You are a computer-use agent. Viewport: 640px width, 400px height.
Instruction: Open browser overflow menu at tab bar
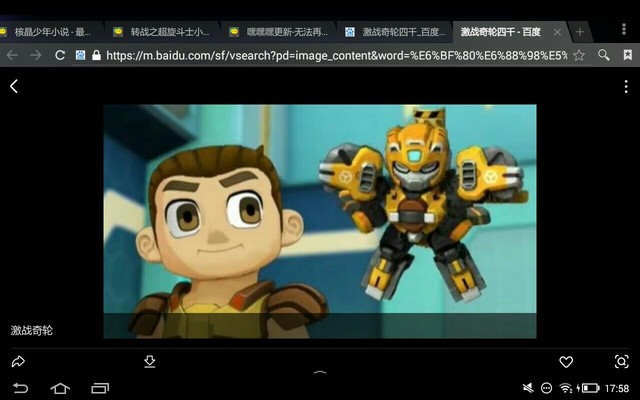coord(624,29)
